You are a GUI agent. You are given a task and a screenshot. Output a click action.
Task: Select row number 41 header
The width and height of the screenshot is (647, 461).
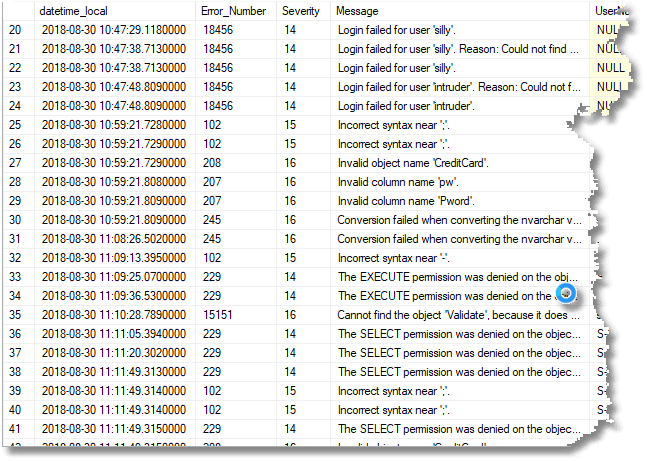[x=19, y=428]
